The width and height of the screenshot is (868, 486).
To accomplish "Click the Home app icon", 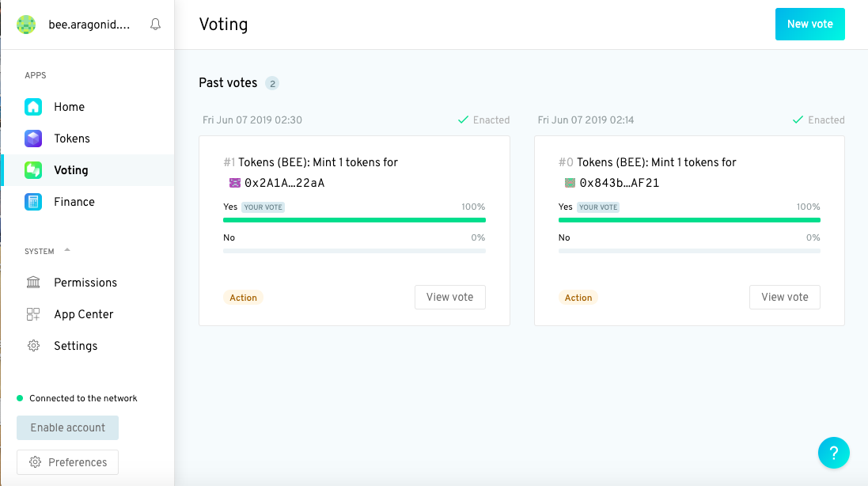I will 33,107.
